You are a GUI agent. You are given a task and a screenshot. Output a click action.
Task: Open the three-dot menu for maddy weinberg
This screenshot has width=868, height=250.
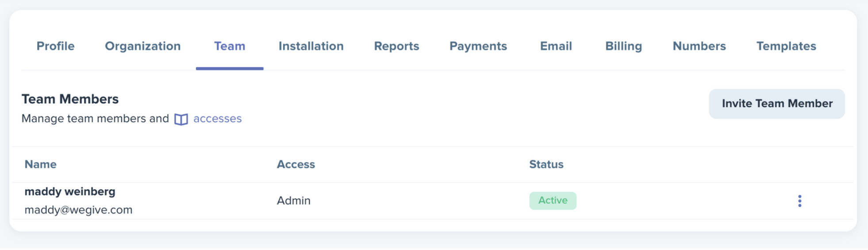[x=799, y=201]
